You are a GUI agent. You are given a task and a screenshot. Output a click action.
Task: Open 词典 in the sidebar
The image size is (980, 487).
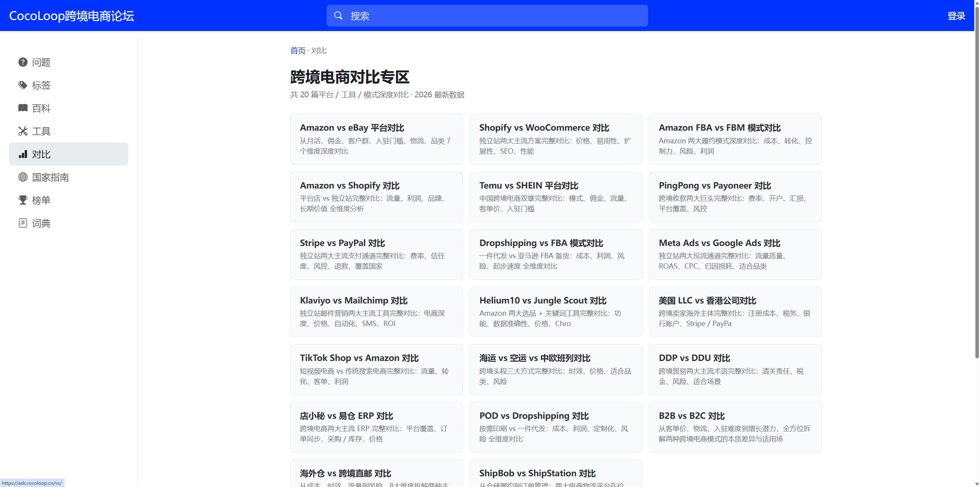click(x=69, y=223)
